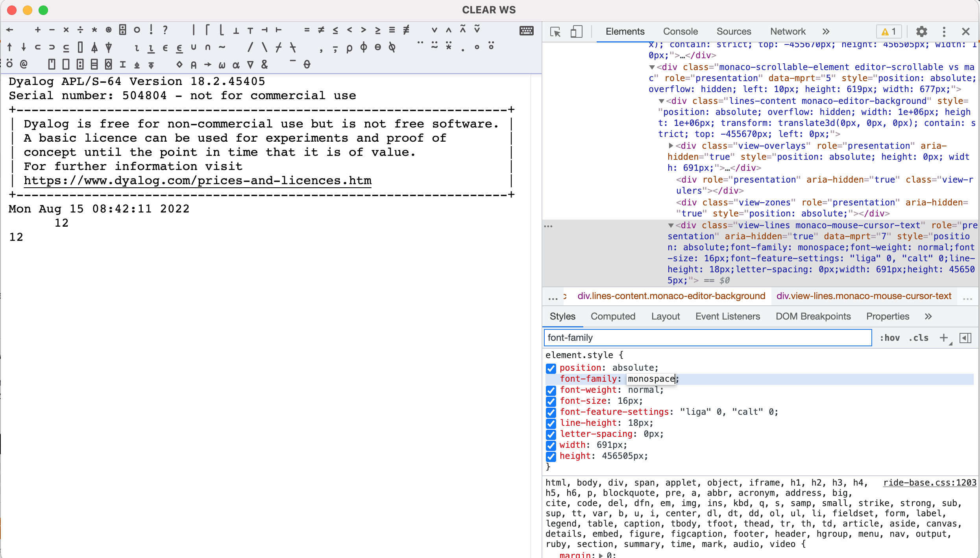980x558 pixels.
Task: Click the rho ⍴ glyph in language bar
Action: [x=349, y=48]
